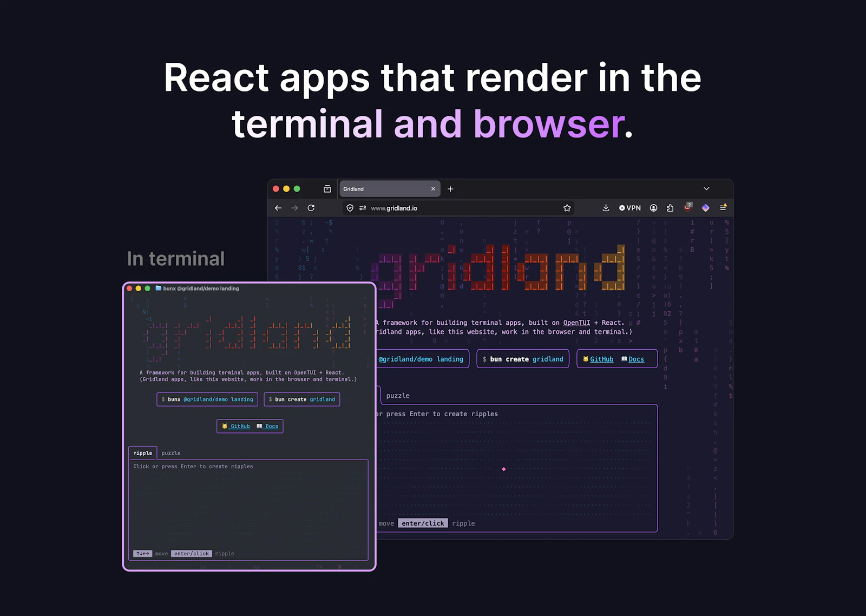866x616 pixels.
Task: Click the site permissions sliders icon in address bar
Action: click(x=363, y=207)
